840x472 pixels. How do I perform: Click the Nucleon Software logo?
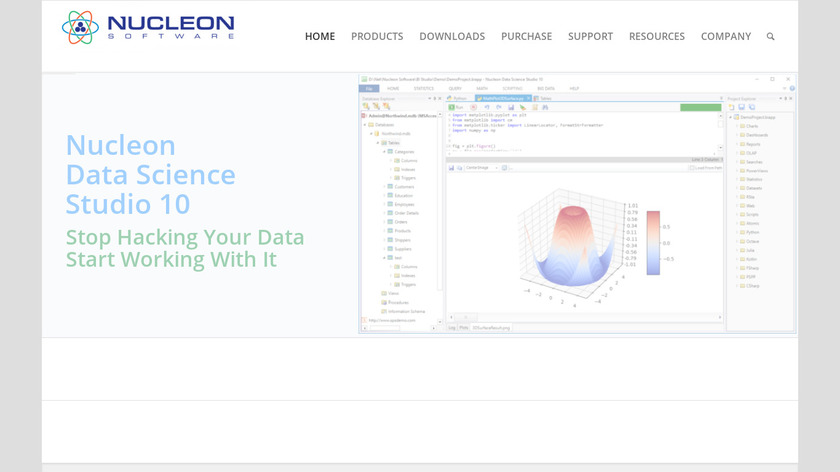tap(148, 27)
